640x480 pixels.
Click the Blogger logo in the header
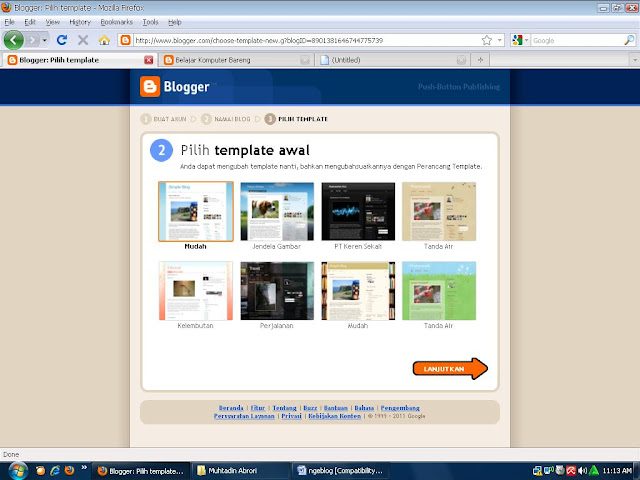(x=175, y=87)
